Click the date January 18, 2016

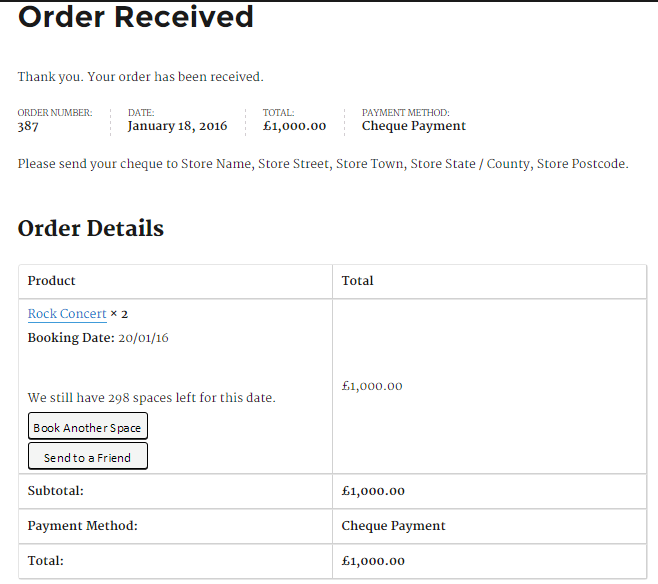[x=178, y=126]
